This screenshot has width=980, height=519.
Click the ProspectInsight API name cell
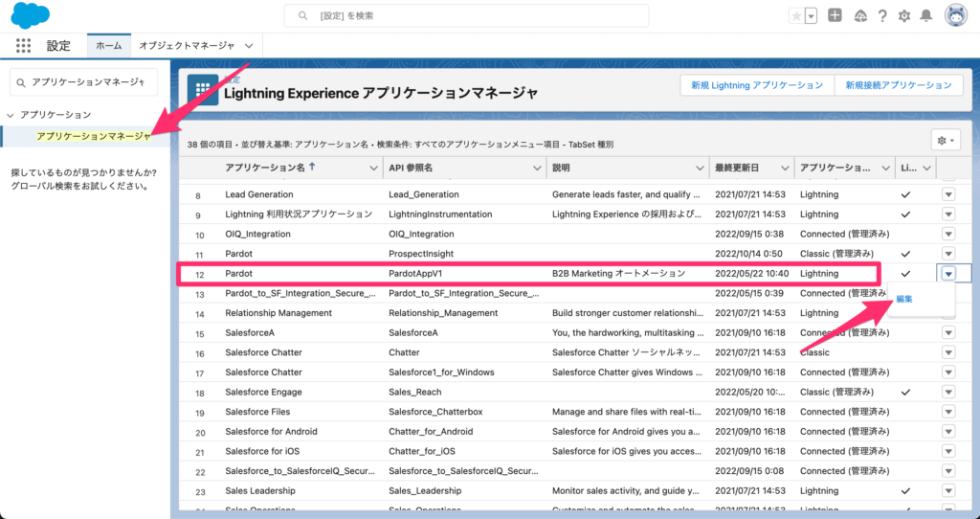tap(421, 254)
